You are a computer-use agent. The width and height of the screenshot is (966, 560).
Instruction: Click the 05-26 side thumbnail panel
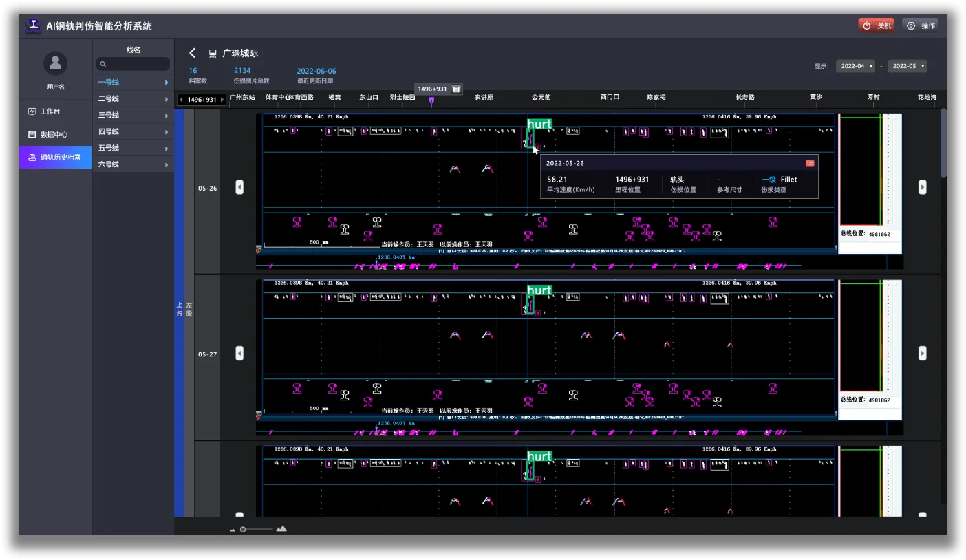click(x=870, y=183)
